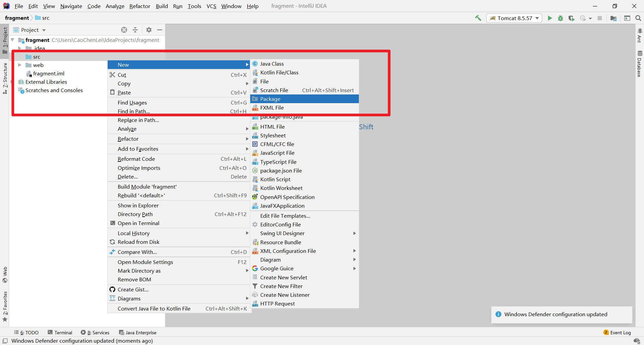
Task: Open the VCS menu
Action: (x=211, y=6)
